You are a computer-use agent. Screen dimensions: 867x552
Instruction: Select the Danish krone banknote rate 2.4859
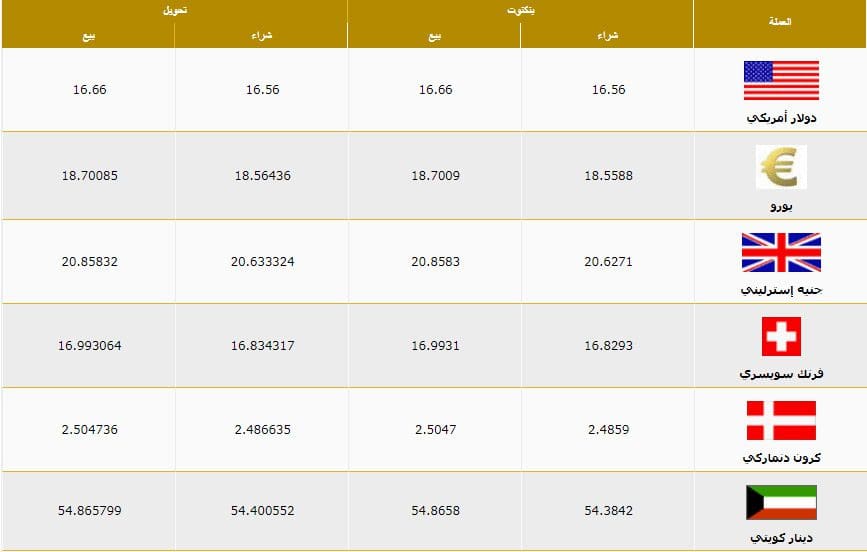pos(608,429)
